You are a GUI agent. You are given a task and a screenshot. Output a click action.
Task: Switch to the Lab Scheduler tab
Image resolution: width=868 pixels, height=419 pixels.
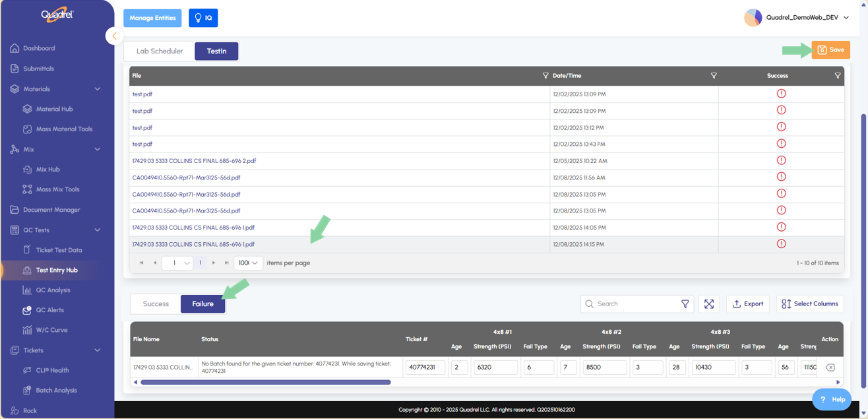click(160, 51)
